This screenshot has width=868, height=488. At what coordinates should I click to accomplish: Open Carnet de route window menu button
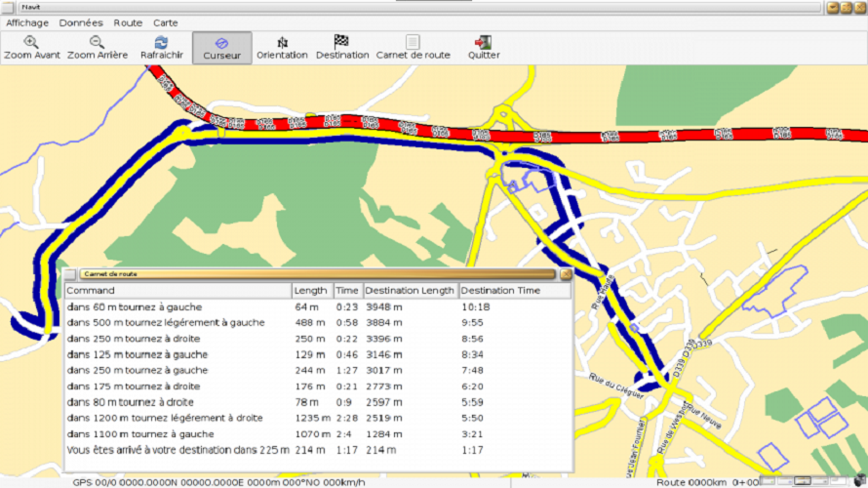70,274
